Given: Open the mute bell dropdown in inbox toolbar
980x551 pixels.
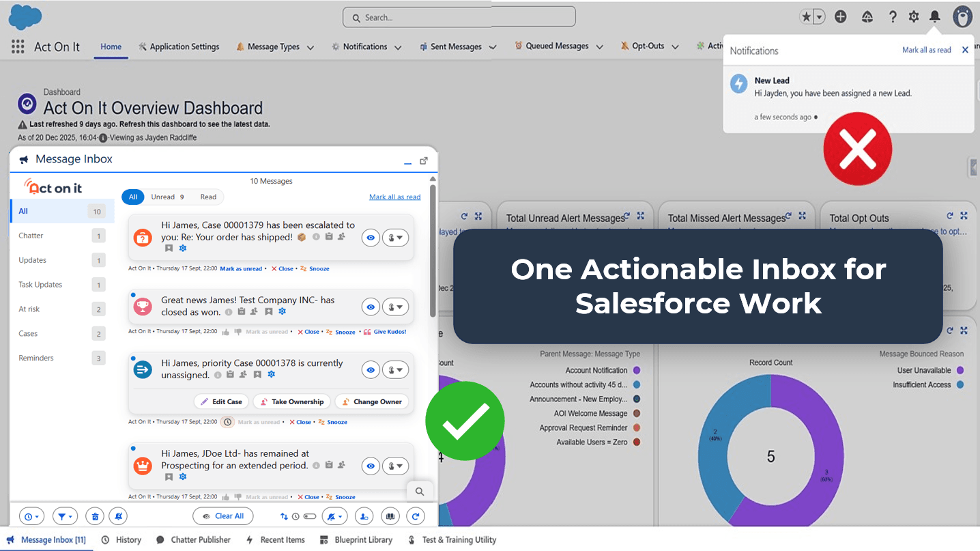Looking at the screenshot, I should 334,516.
